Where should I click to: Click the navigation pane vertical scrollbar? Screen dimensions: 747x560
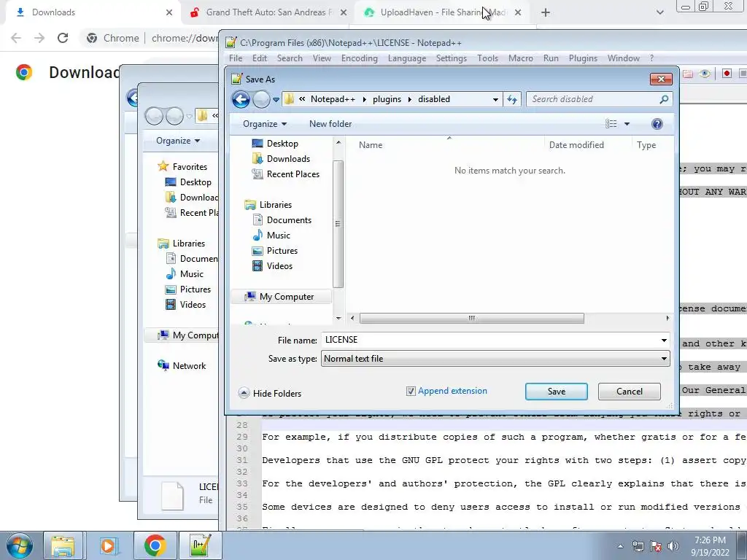tap(338, 224)
